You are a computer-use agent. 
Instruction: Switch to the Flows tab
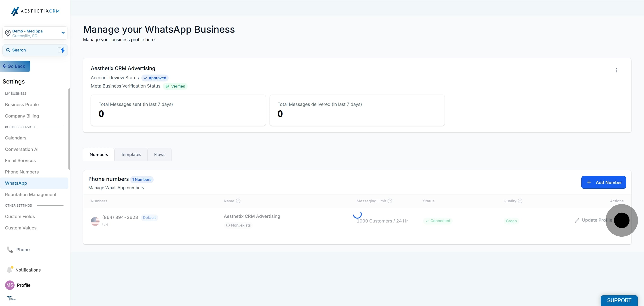coord(159,154)
